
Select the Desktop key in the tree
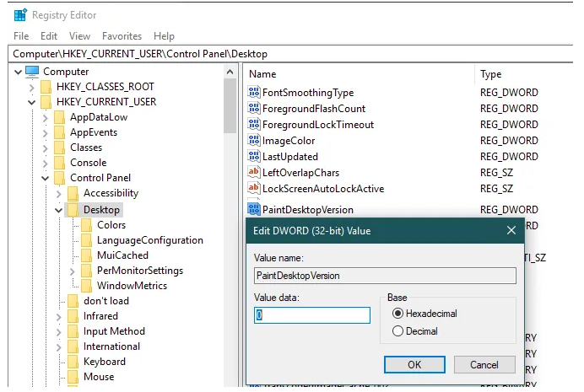point(101,210)
